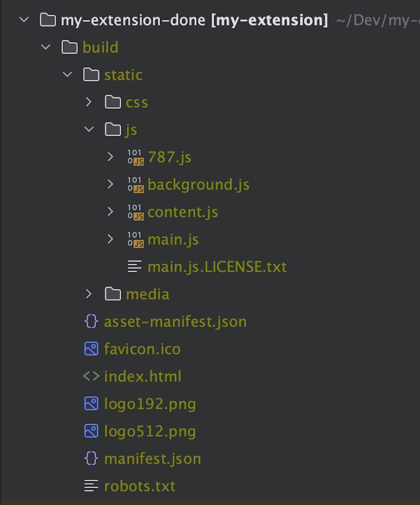The width and height of the screenshot is (420, 505).
Task: Click the JS icon next to content.js
Action: [x=135, y=211]
